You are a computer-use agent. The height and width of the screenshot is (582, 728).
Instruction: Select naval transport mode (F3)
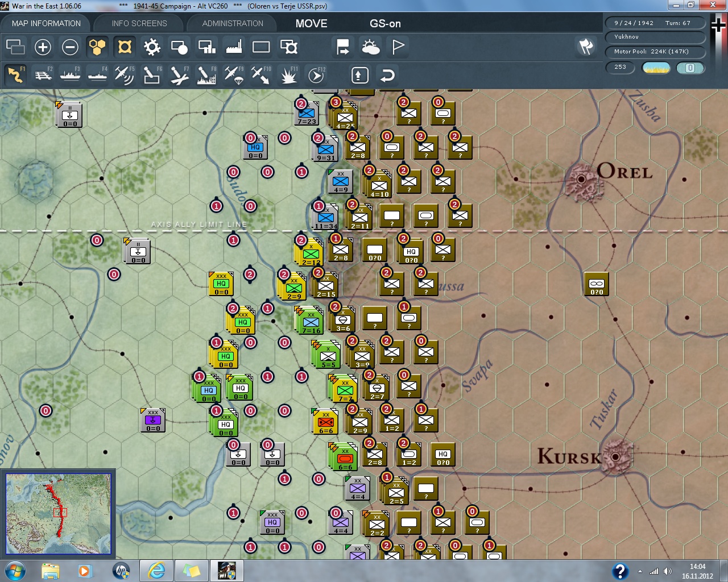(x=71, y=74)
